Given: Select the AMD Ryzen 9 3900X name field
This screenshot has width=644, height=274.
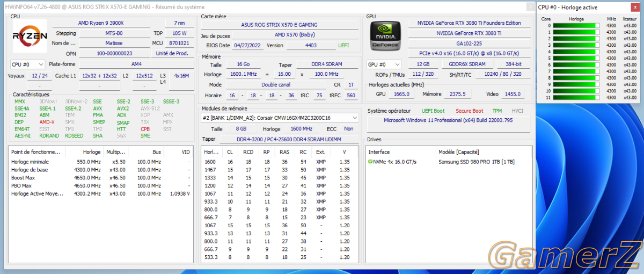Looking at the screenshot, I should [x=101, y=23].
